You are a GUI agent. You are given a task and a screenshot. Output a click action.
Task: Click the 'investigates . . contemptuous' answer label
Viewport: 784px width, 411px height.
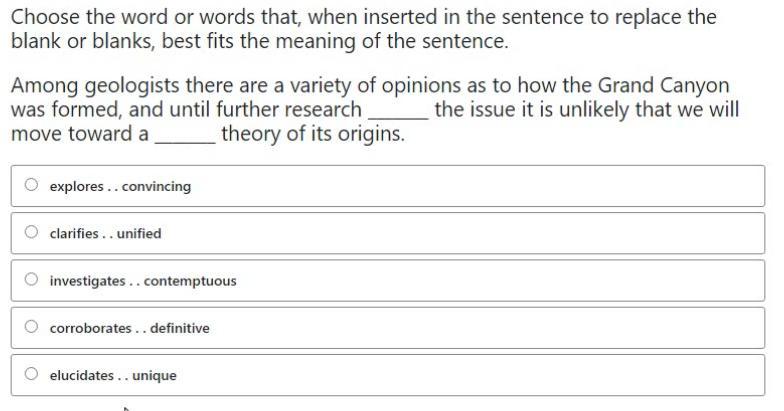point(142,281)
